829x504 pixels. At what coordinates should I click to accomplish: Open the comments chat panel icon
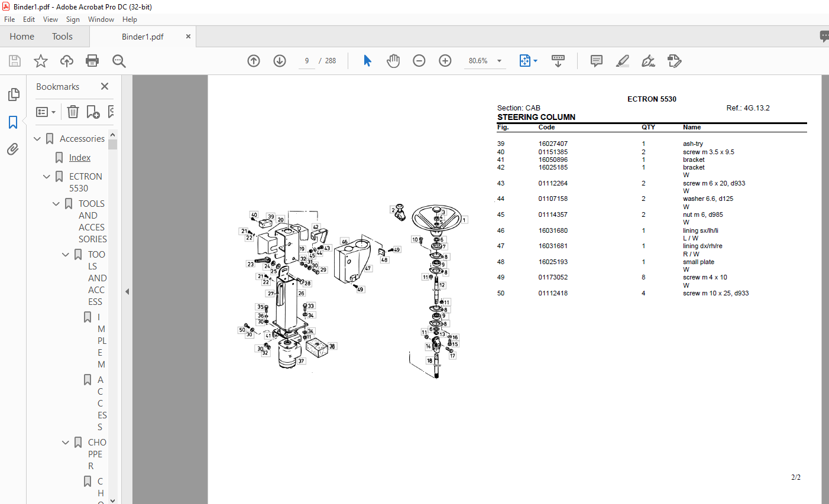(x=824, y=37)
